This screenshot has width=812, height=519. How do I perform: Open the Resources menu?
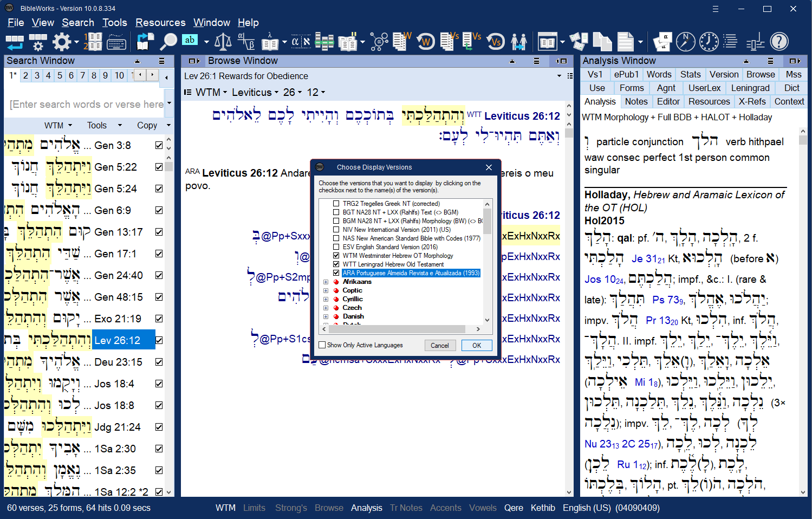[160, 22]
